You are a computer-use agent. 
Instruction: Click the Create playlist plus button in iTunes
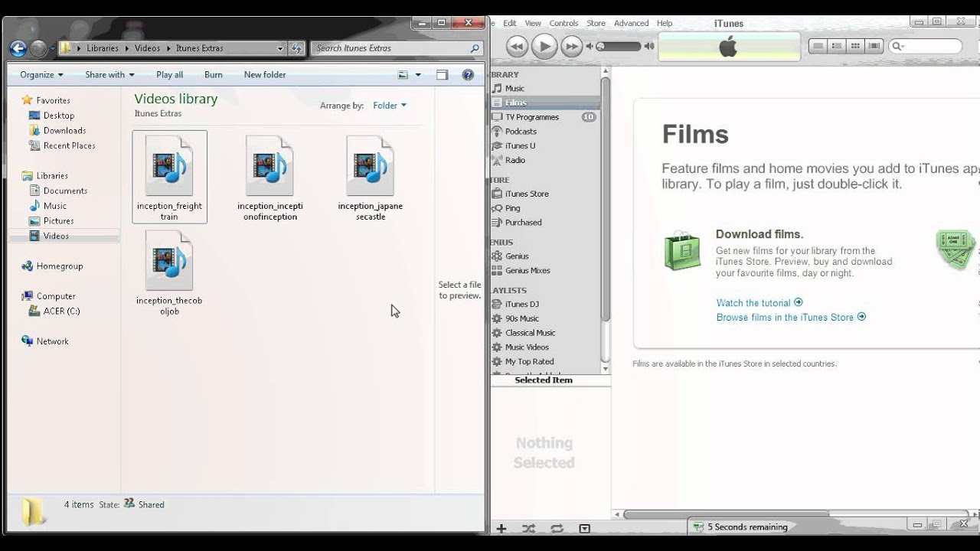click(501, 529)
